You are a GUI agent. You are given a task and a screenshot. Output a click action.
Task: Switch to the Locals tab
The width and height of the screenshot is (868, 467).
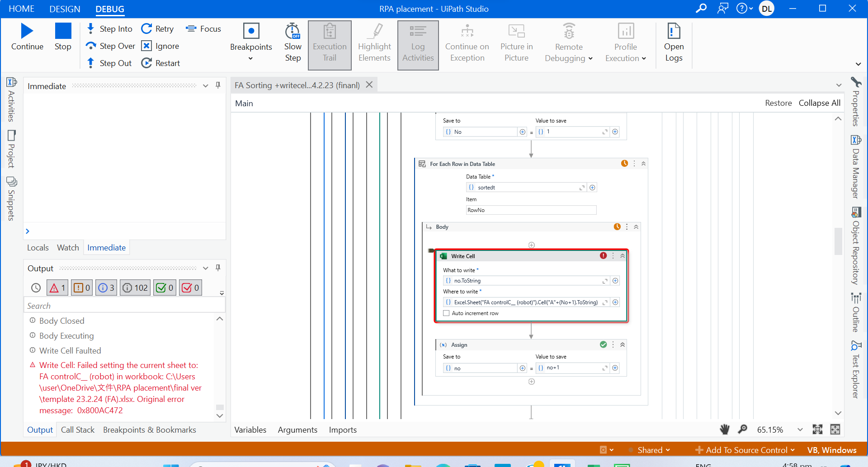[x=38, y=248]
